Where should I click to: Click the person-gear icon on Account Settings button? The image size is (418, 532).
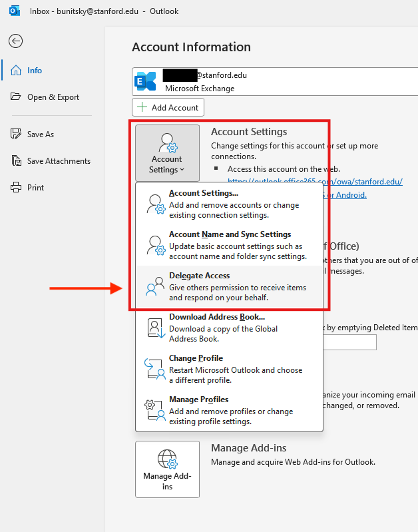tap(168, 142)
